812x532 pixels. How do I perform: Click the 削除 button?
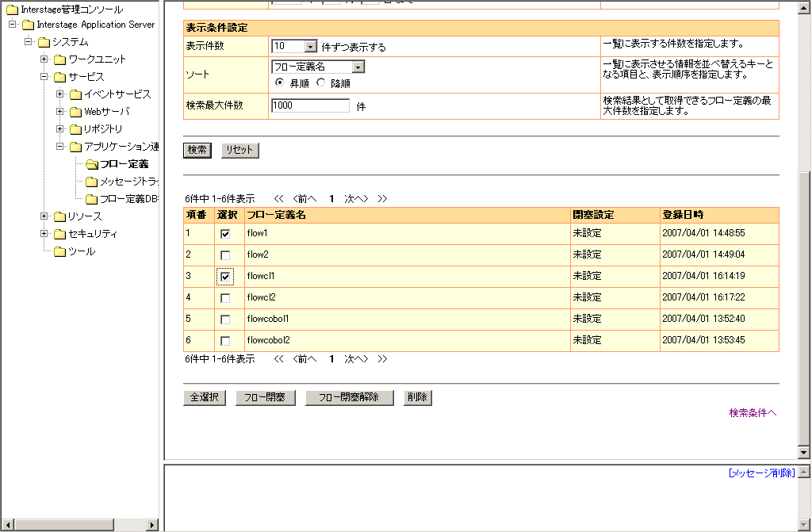tap(417, 398)
